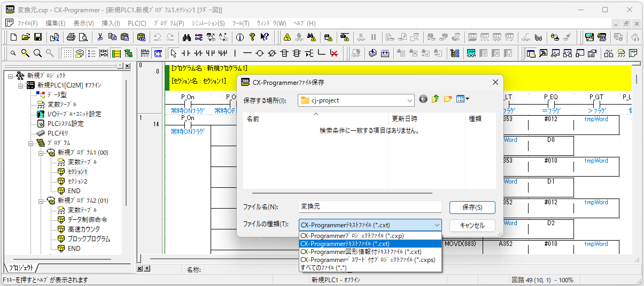The width and height of the screenshot is (644, 286).
Task: Open the save location cj-project combo box
Action: [x=356, y=100]
